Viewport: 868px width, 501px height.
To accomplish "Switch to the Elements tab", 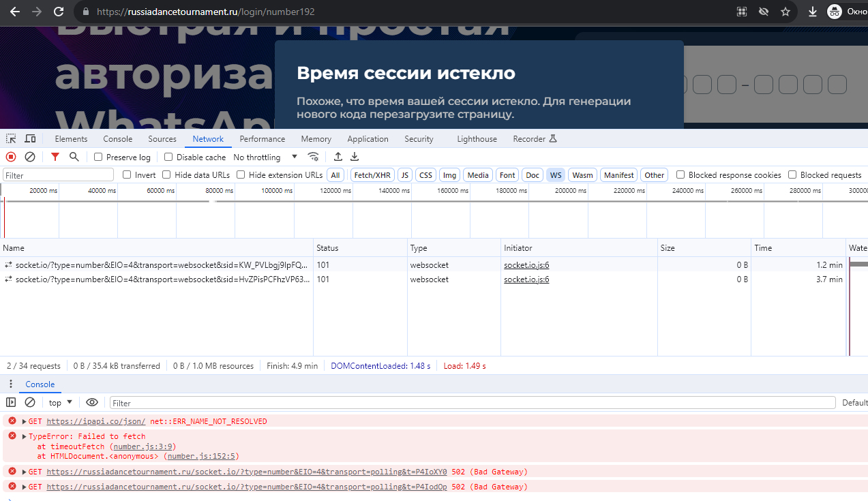I will tap(71, 139).
